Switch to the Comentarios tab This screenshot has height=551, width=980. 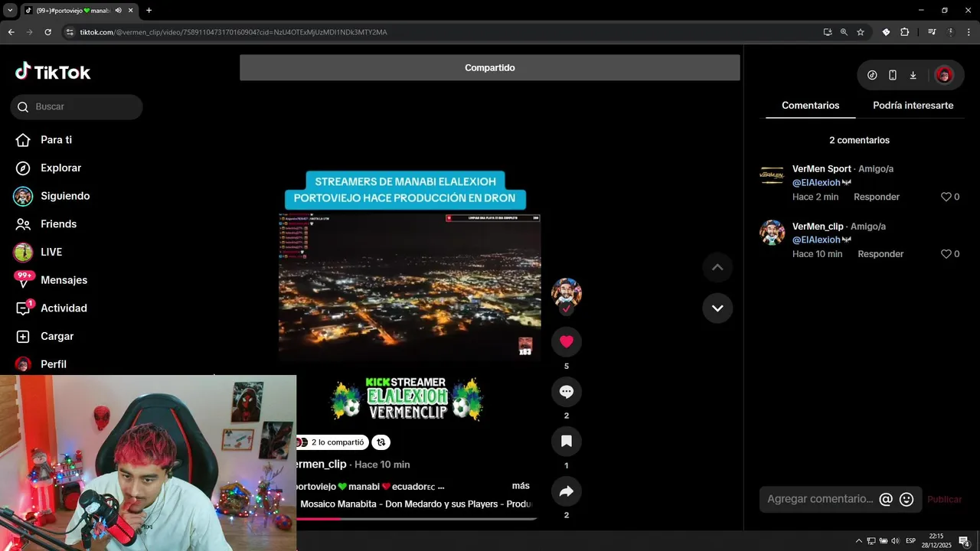coord(810,106)
